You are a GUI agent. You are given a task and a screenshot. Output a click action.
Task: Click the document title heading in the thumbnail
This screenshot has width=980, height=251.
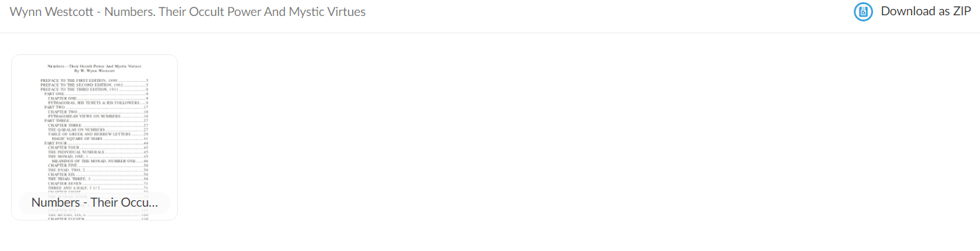click(94, 66)
